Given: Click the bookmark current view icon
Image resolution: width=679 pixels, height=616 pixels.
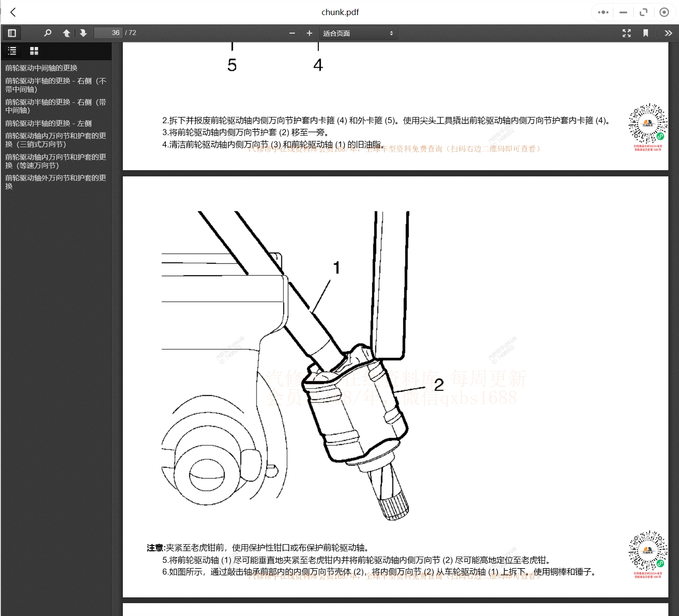Looking at the screenshot, I should pyautogui.click(x=646, y=33).
